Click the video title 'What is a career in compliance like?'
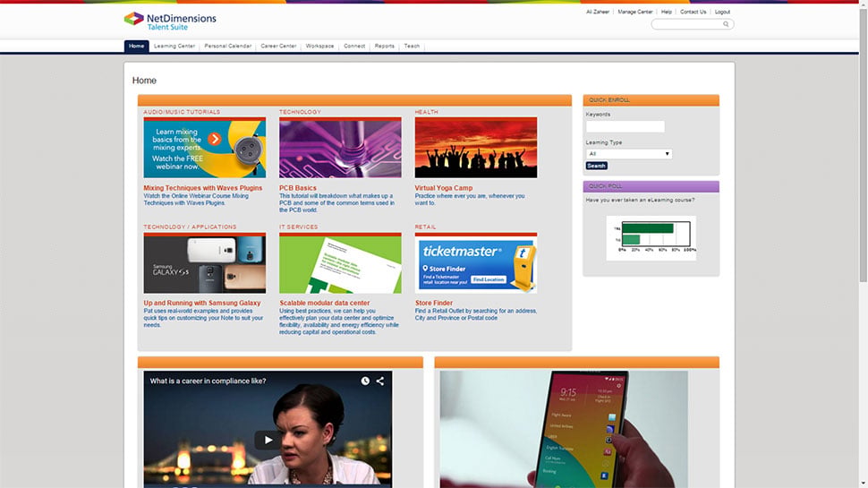 point(208,381)
